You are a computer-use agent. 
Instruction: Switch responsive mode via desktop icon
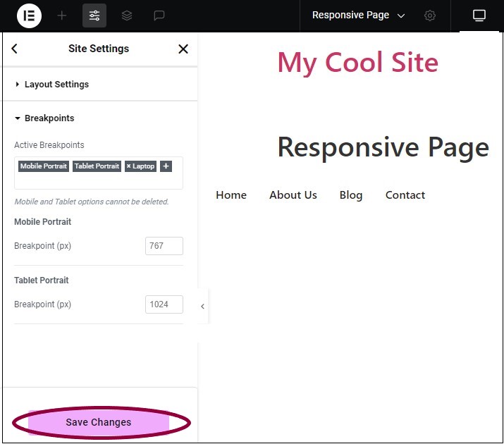(479, 16)
